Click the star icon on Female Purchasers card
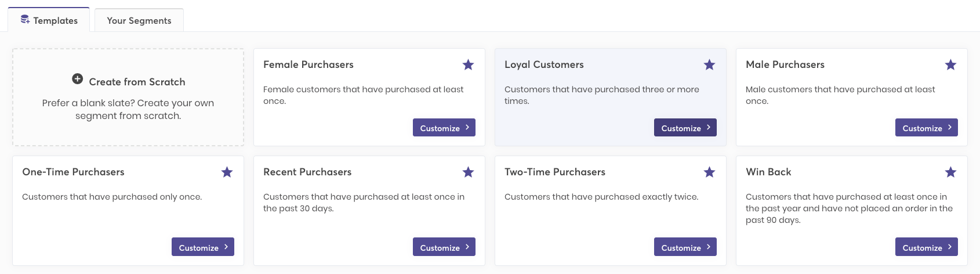The image size is (980, 274). tap(468, 65)
